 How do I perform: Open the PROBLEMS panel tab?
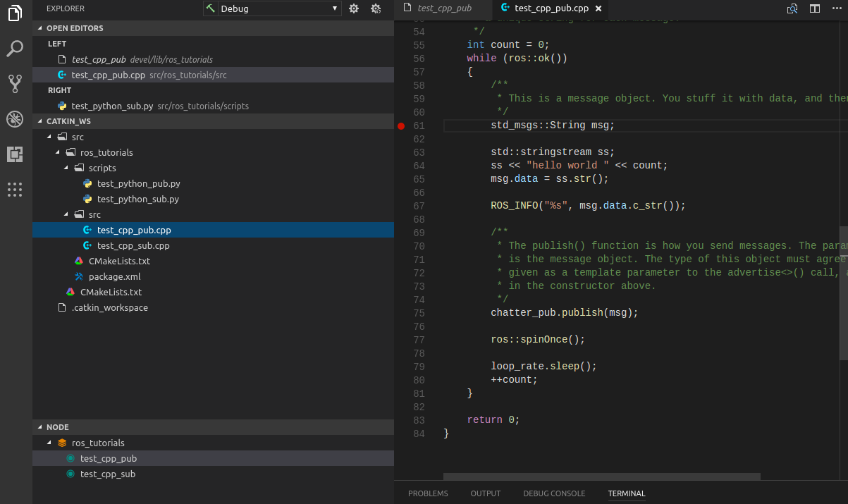[x=428, y=493]
